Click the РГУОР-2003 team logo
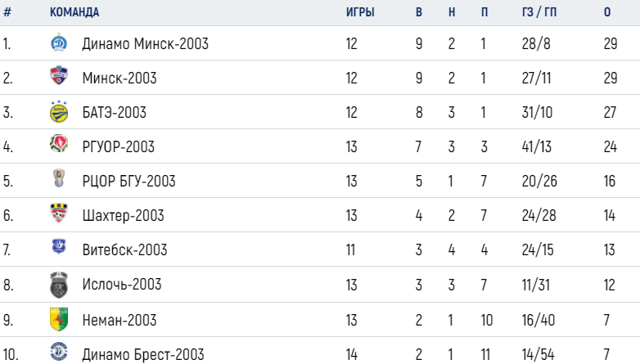Screen dimensions: 640x364 (x=59, y=144)
